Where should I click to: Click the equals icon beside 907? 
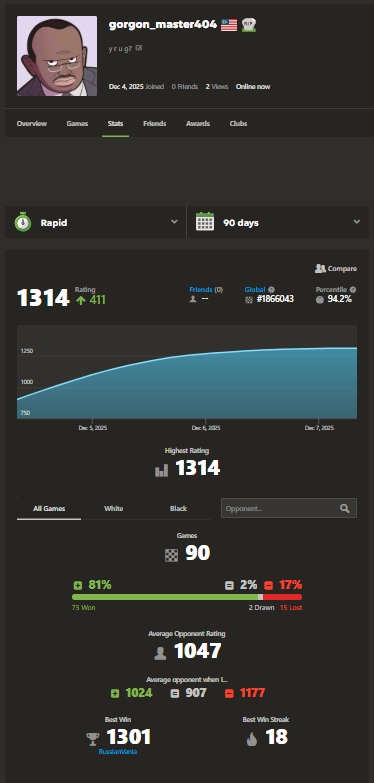pyautogui.click(x=174, y=694)
